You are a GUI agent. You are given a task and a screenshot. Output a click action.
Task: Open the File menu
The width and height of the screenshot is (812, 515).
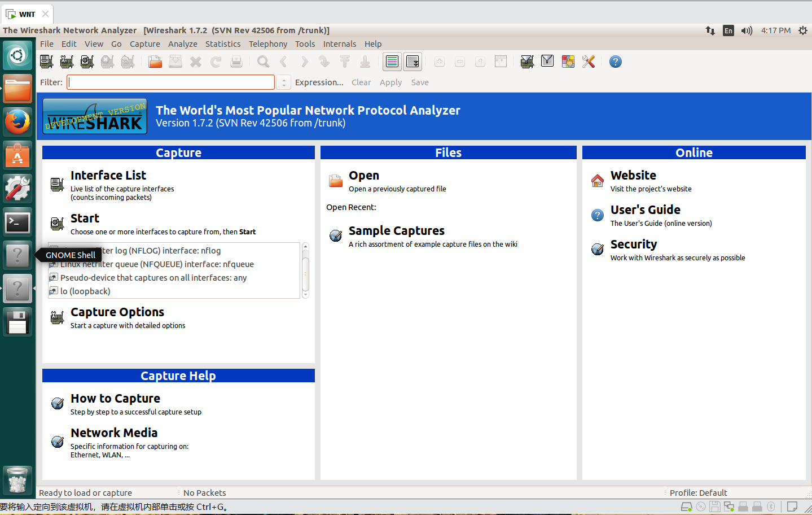47,44
